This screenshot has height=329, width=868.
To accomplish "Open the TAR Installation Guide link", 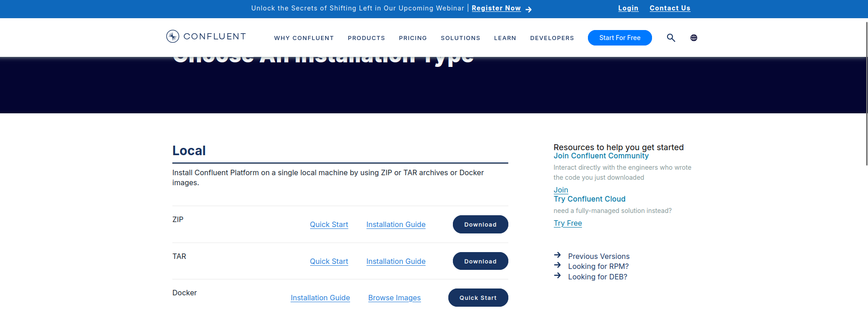I will [x=396, y=262].
